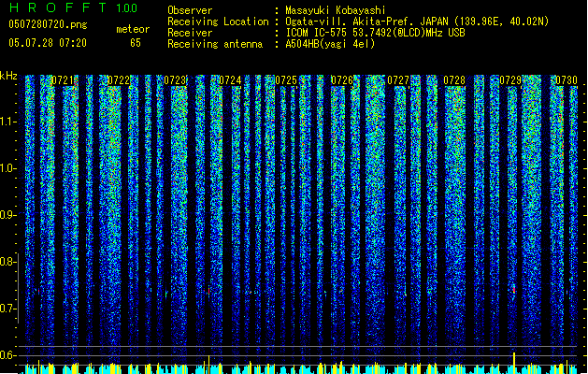Click the observer name Masayuki Kobayashi
Viewport: 588px width, 374px height.
[x=336, y=10]
